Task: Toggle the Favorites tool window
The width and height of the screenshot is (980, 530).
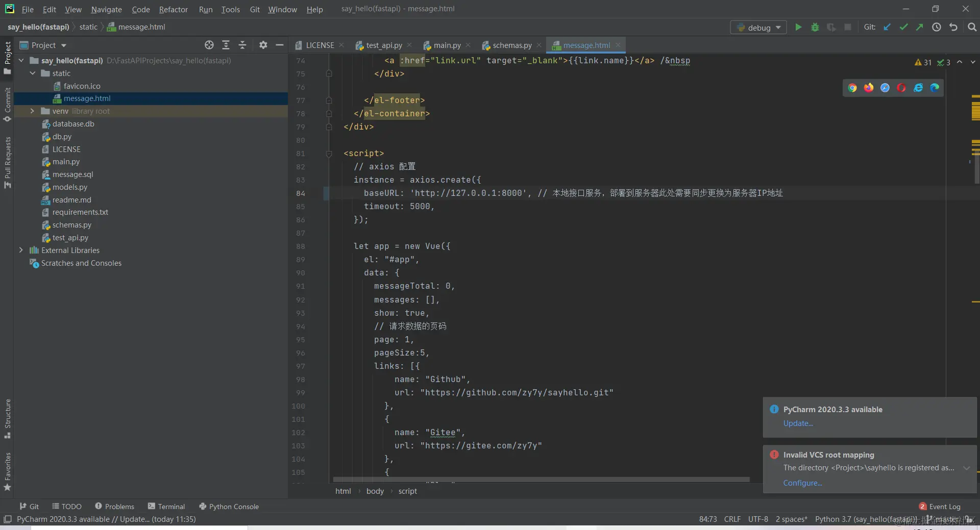Action: [x=7, y=472]
